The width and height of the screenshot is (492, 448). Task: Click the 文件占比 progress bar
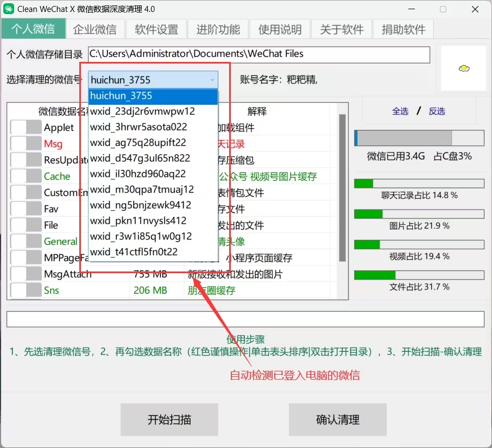[x=419, y=275]
